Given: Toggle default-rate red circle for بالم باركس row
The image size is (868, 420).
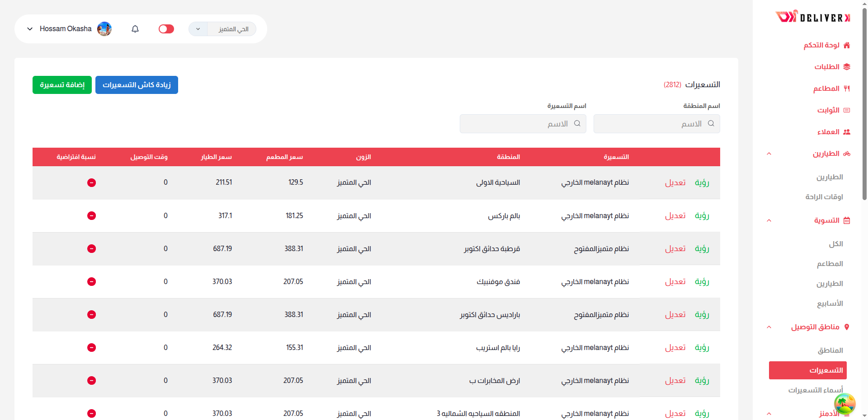Looking at the screenshot, I should point(91,216).
